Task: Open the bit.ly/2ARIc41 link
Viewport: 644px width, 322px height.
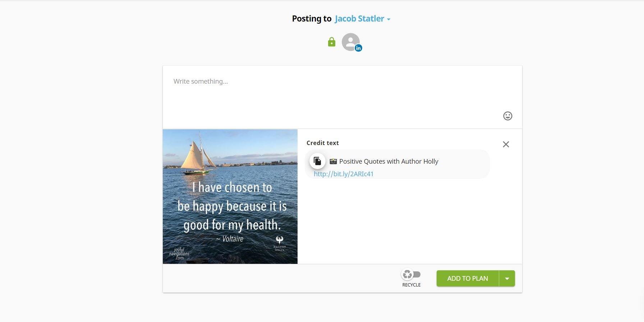Action: pos(344,174)
